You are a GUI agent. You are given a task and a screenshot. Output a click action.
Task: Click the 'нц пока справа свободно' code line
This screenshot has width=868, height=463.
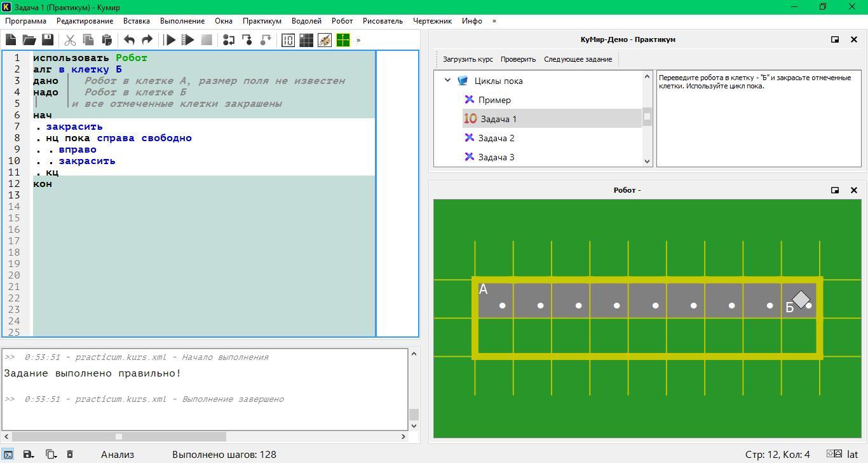[x=119, y=138]
